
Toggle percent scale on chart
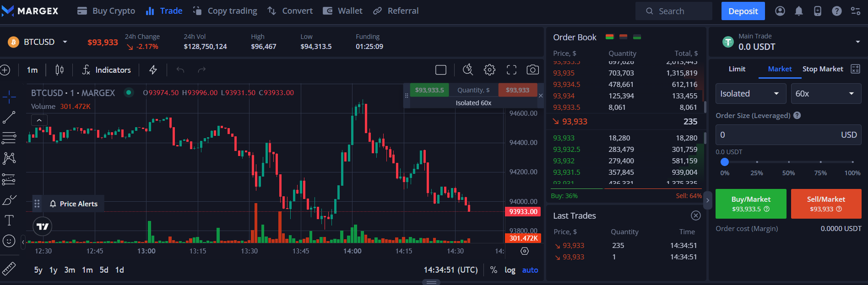point(494,270)
